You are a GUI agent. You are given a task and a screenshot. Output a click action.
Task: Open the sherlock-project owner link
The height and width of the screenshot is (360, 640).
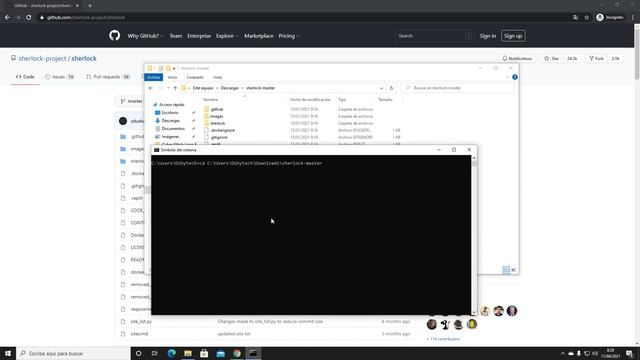(x=42, y=58)
